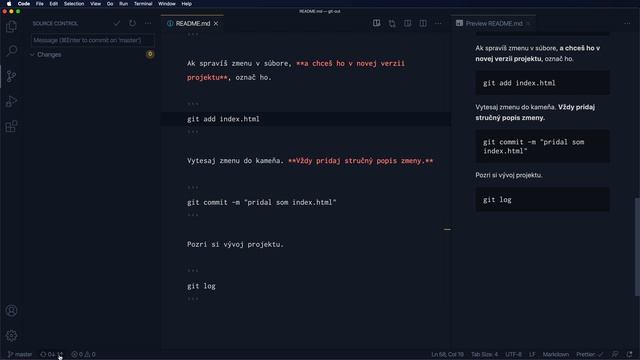Open the Apple menu
Screen dimensions: 640x360
[9, 4]
